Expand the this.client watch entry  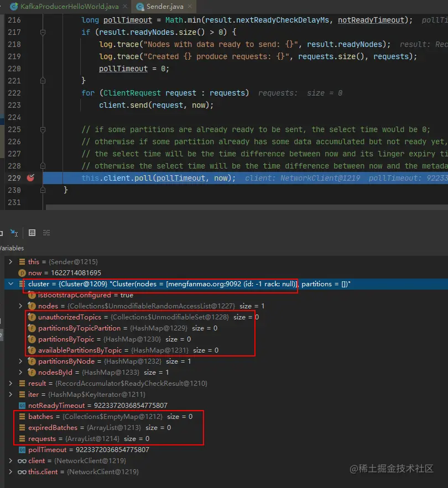tap(11, 472)
